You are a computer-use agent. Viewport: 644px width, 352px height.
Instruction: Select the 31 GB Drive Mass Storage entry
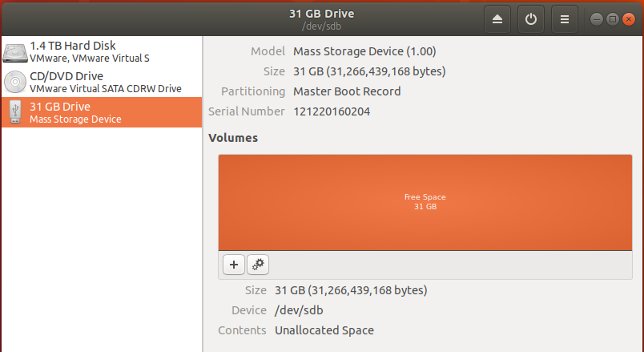pyautogui.click(x=102, y=112)
